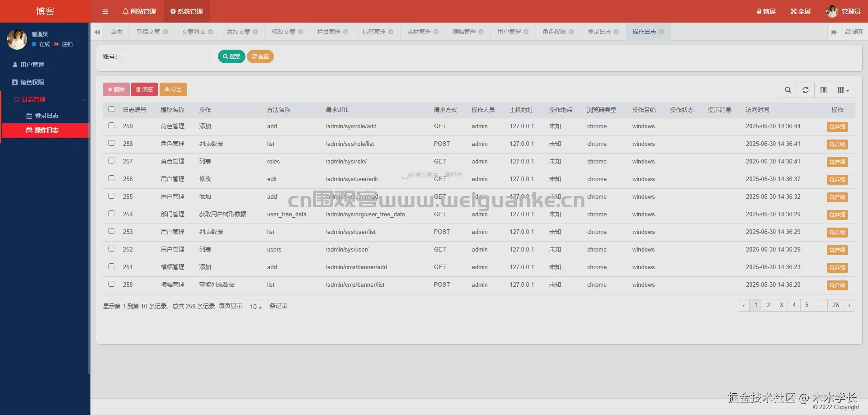Select the row checkbox for log 253
Viewport: 868px width, 415px height.
coord(112,231)
